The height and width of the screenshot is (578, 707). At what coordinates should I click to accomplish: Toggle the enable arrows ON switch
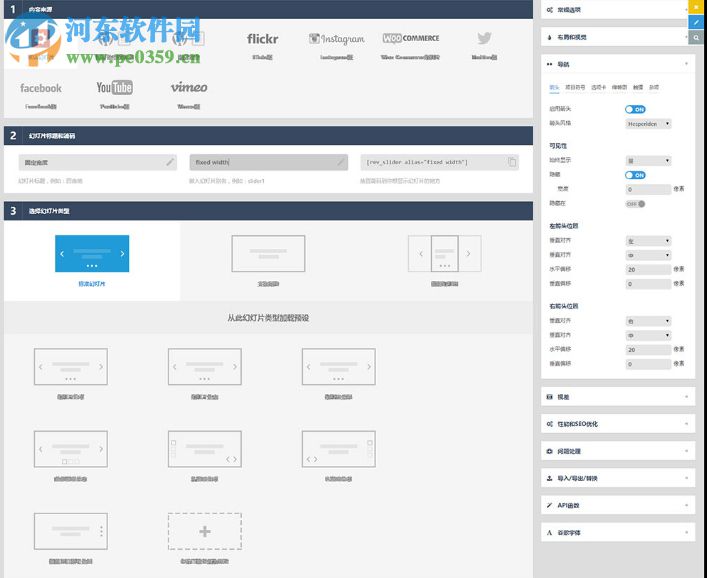click(635, 110)
